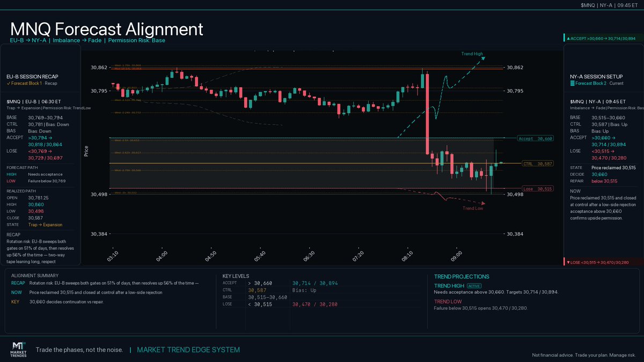Click the TREND LOW label in Trend Projections
The height and width of the screenshot is (362, 644).
[448, 302]
